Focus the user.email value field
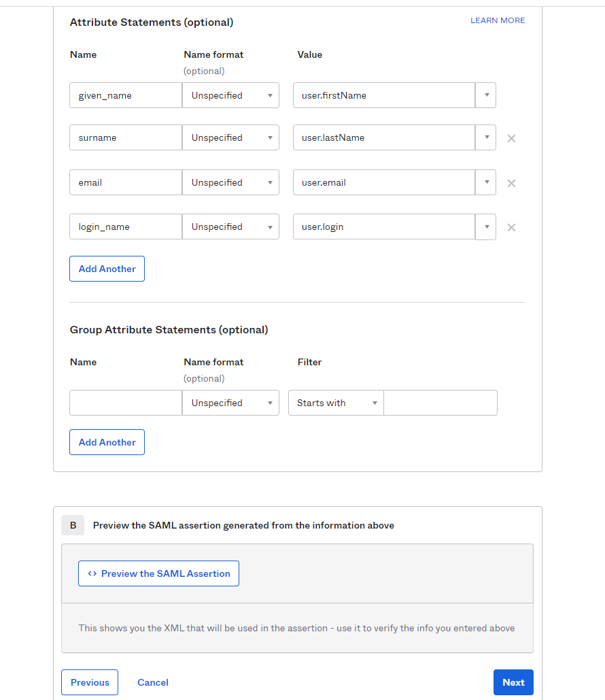605x700 pixels. pos(384,182)
